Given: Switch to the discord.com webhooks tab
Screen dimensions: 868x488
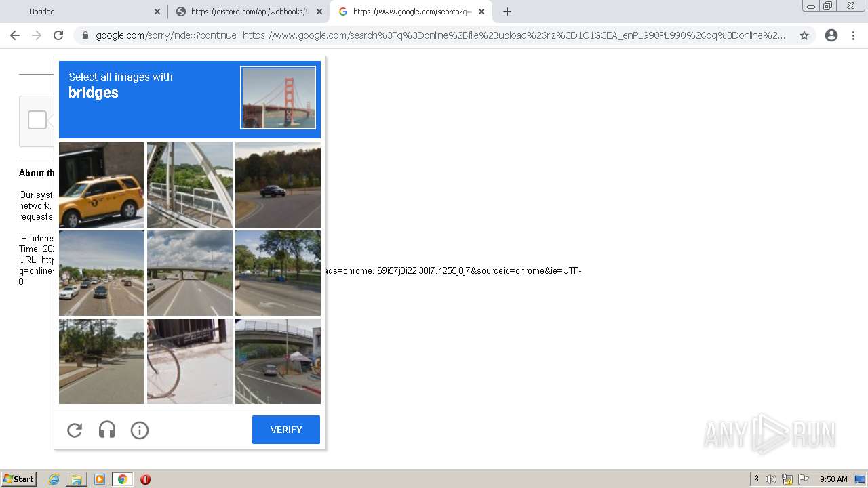Looking at the screenshot, I should (250, 12).
